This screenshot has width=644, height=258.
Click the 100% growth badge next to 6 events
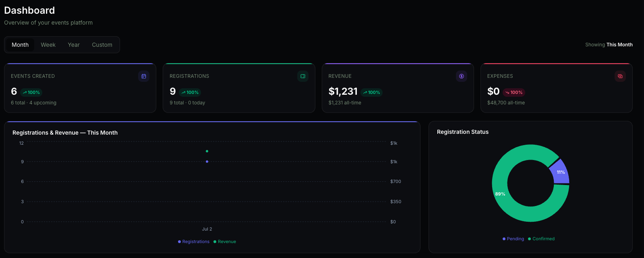point(31,92)
